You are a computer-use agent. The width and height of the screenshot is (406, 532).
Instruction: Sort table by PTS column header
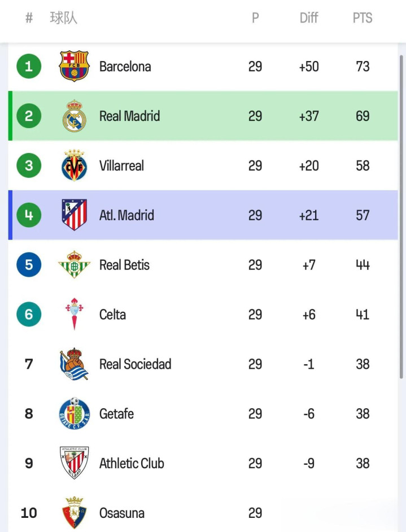point(363,18)
